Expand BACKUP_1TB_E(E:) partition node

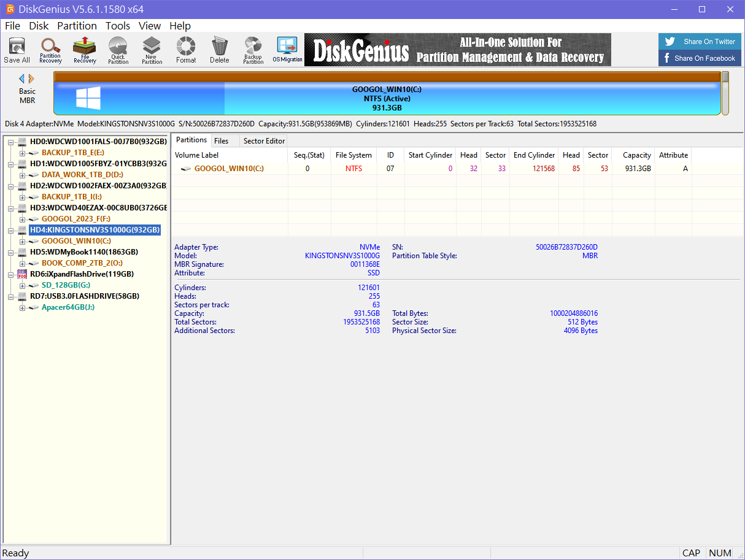23,153
